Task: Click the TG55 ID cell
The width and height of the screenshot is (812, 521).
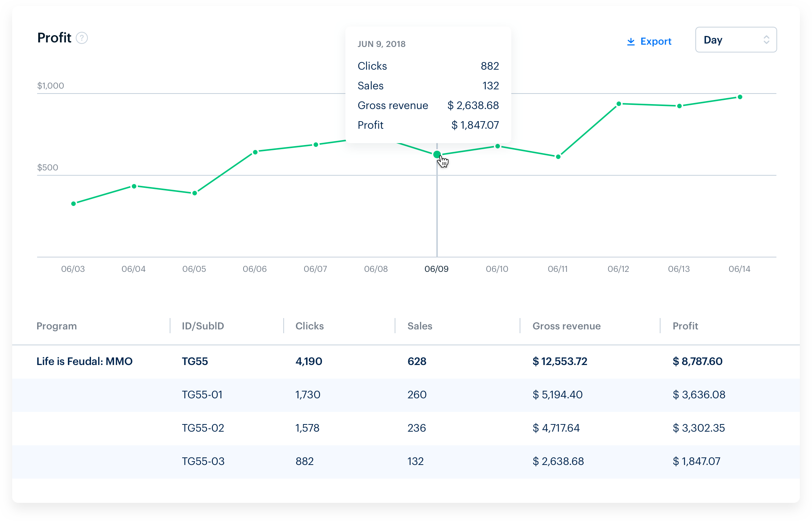Action: tap(195, 361)
